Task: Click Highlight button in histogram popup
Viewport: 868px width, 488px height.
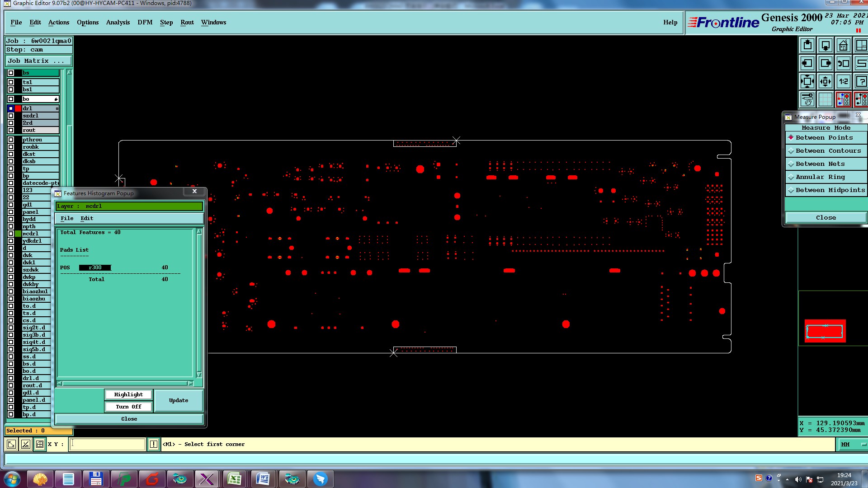Action: click(x=128, y=395)
